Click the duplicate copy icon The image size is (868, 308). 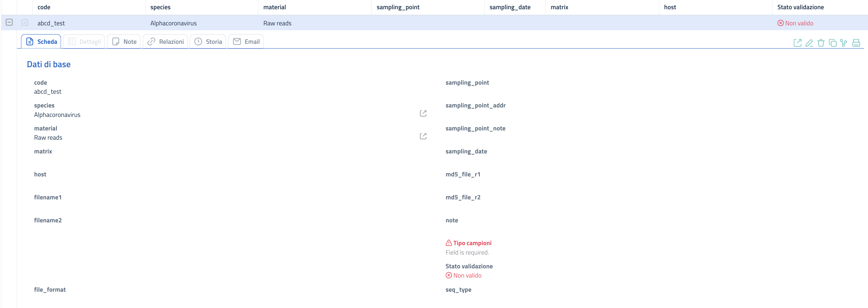pos(833,43)
